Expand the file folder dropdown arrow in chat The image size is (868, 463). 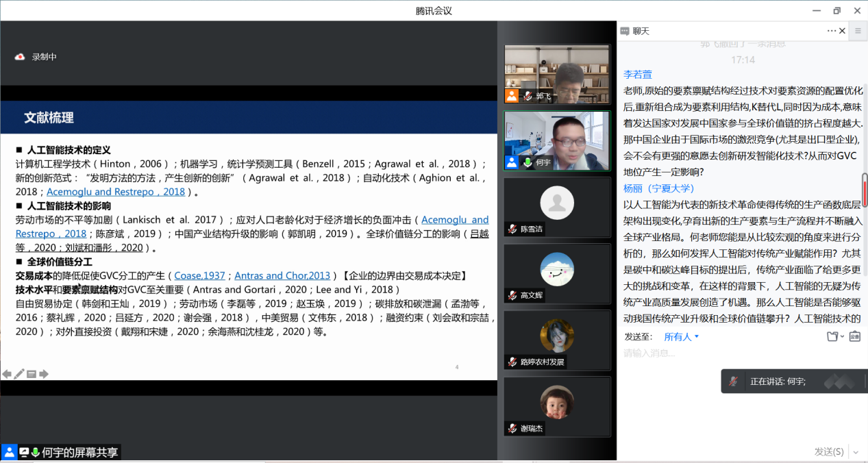click(x=842, y=337)
